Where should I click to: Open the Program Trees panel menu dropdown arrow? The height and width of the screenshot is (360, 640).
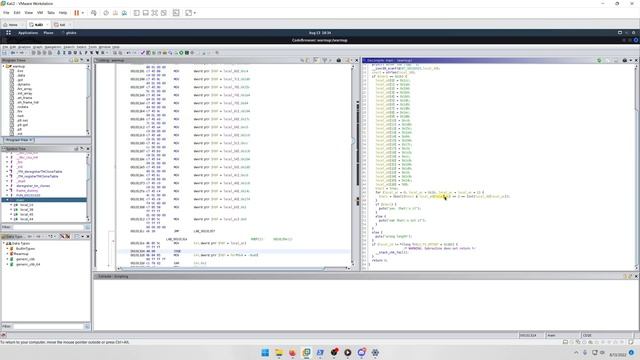point(82,60)
